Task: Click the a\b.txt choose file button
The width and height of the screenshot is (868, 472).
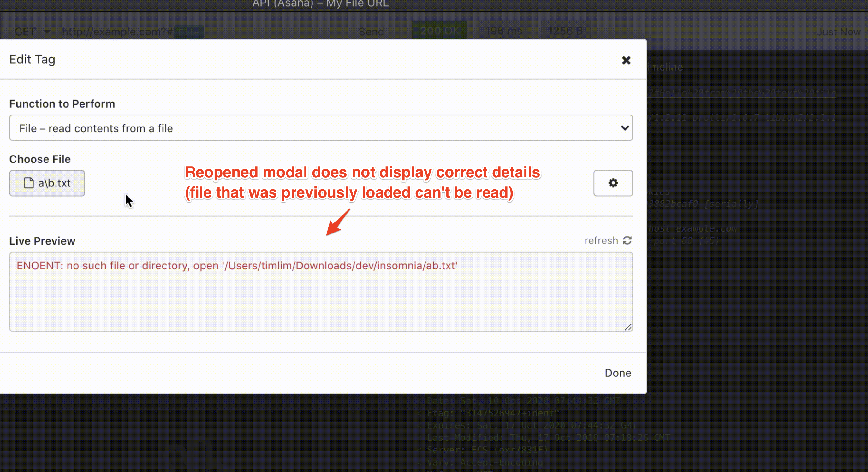Action: [47, 183]
